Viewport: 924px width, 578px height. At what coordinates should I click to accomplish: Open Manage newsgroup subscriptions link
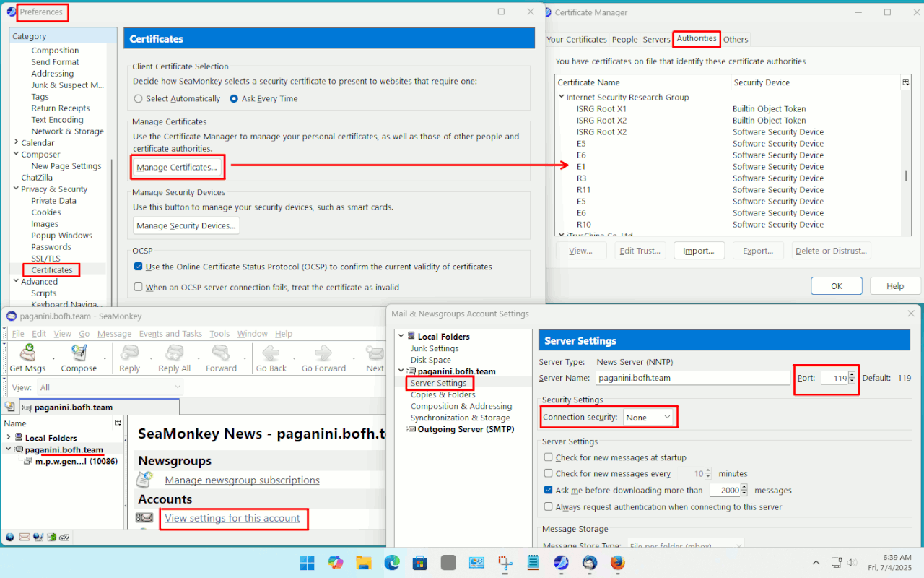(x=242, y=480)
